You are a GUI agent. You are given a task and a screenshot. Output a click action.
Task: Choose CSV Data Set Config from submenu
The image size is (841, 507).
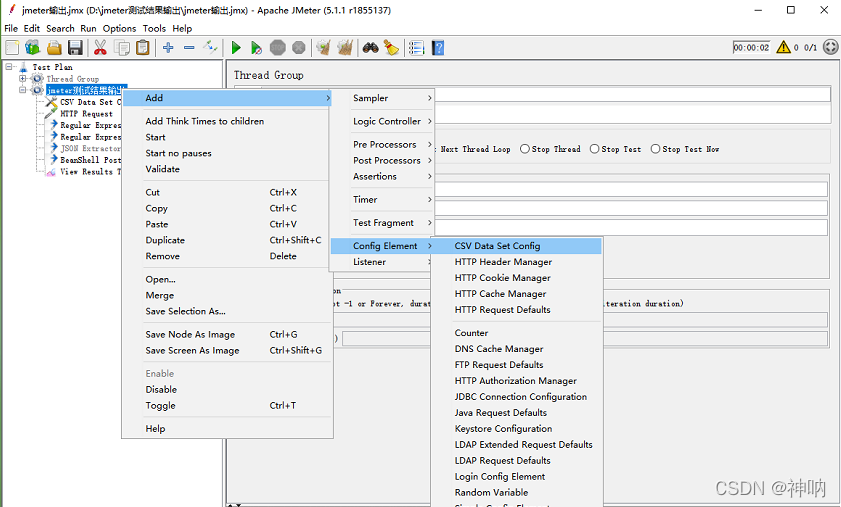coord(517,246)
